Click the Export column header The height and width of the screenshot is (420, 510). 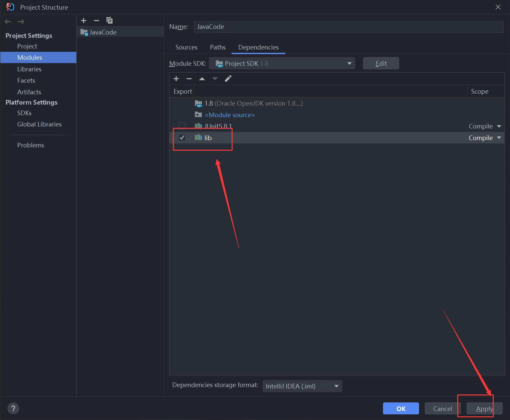click(182, 91)
